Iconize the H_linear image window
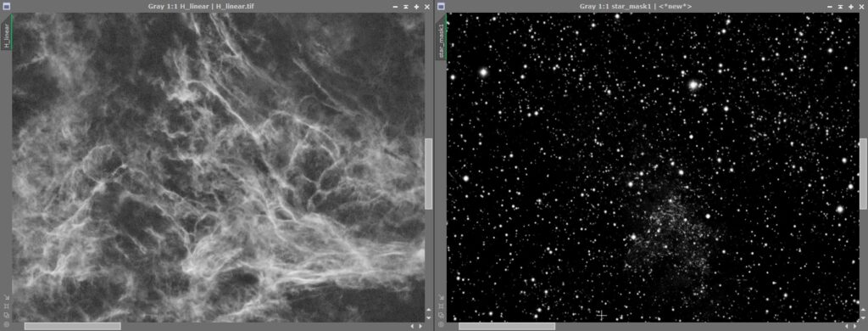 click(395, 7)
